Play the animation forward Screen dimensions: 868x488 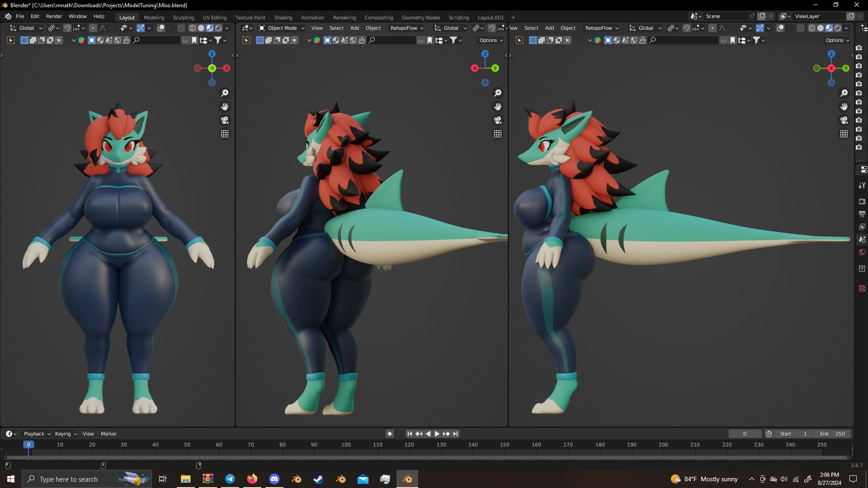tap(437, 434)
